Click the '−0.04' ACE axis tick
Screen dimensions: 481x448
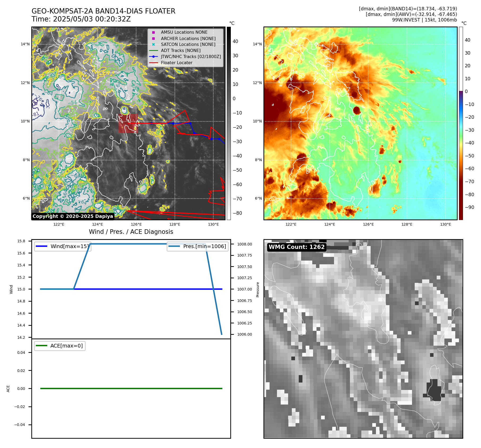[20, 425]
